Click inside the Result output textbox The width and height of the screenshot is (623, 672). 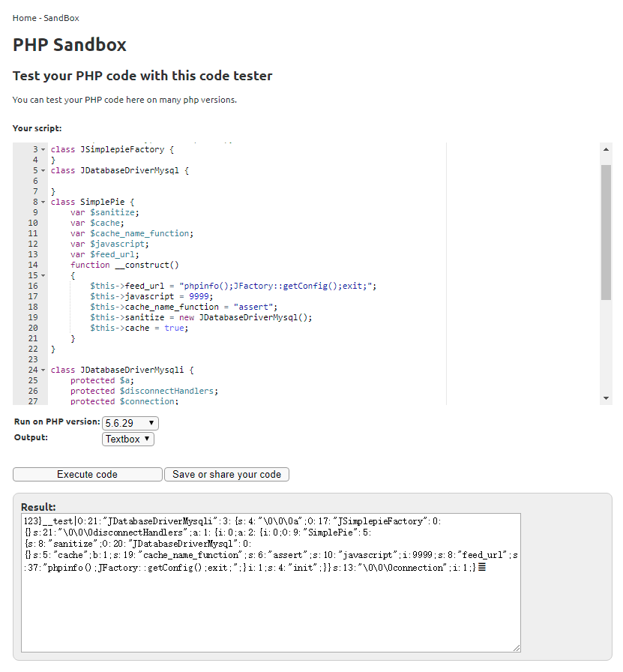[x=270, y=600]
